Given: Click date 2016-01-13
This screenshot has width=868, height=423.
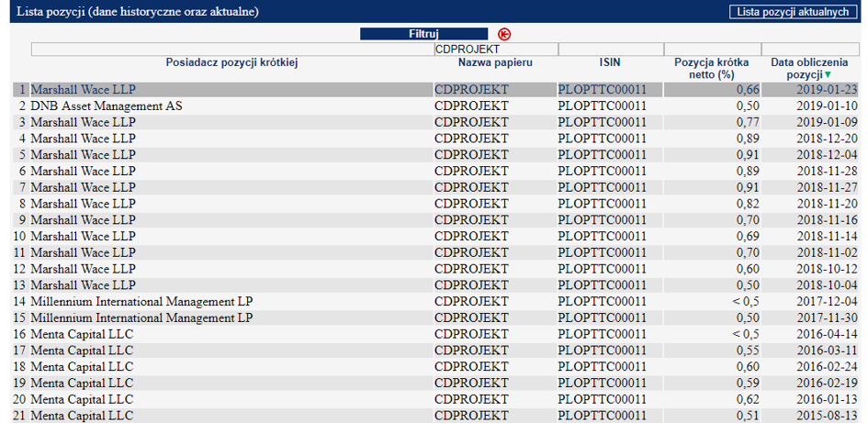Looking at the screenshot, I should (x=827, y=399).
